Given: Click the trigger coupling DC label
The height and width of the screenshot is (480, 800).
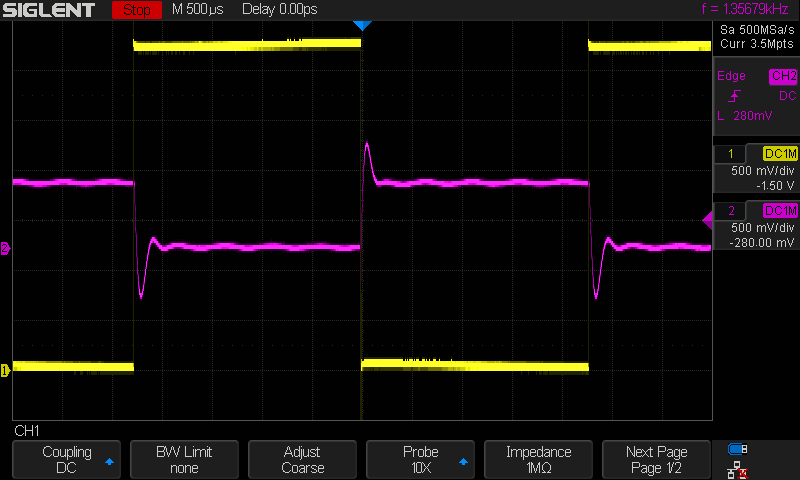Looking at the screenshot, I should [x=787, y=96].
